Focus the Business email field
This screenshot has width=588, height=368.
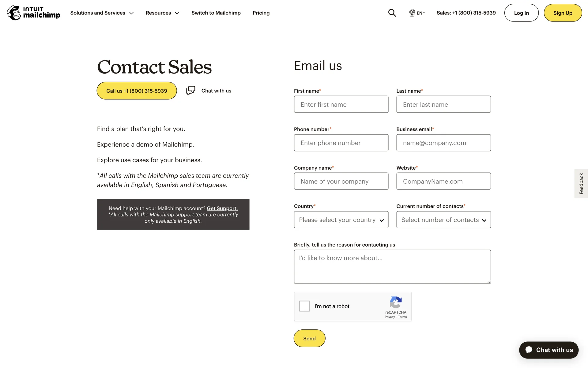[x=443, y=143]
